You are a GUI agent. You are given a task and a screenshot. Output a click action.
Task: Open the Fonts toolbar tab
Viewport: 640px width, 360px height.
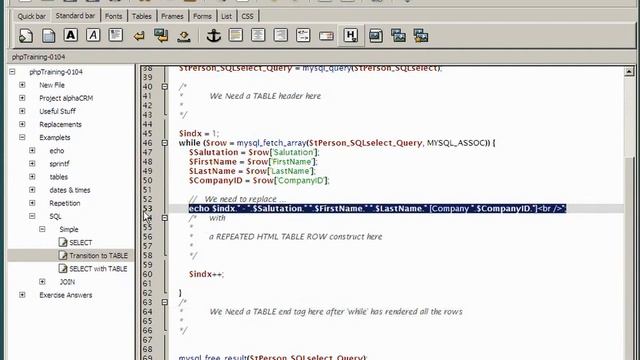(x=113, y=16)
